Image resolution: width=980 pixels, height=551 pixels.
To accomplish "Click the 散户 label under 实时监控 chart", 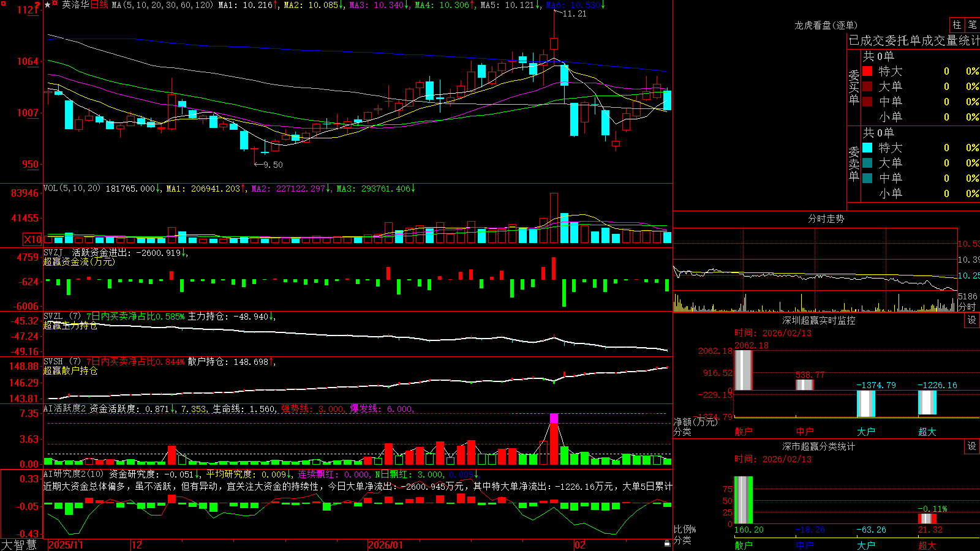I will pos(743,432).
